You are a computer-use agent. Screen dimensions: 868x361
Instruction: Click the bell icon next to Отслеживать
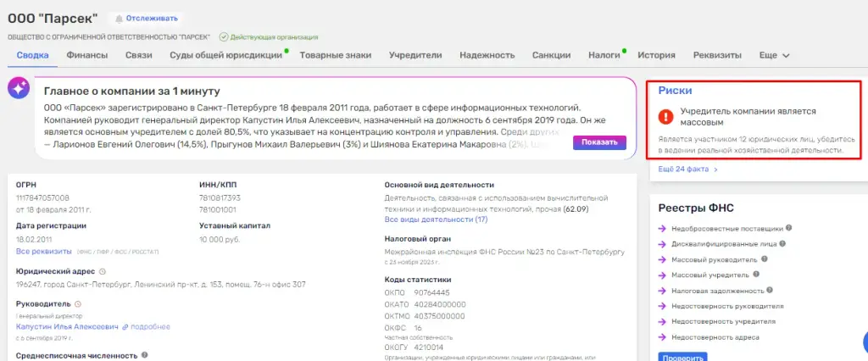pyautogui.click(x=119, y=19)
